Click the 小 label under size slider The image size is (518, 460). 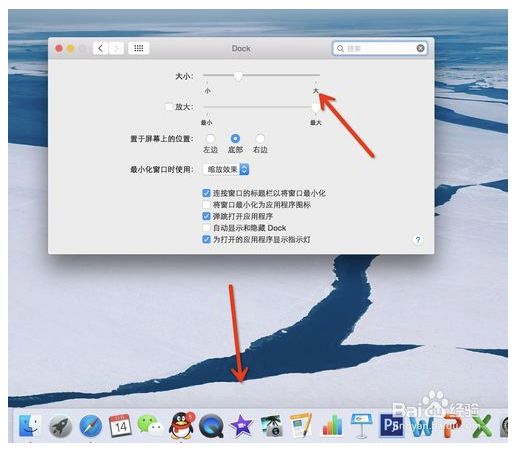(x=207, y=91)
